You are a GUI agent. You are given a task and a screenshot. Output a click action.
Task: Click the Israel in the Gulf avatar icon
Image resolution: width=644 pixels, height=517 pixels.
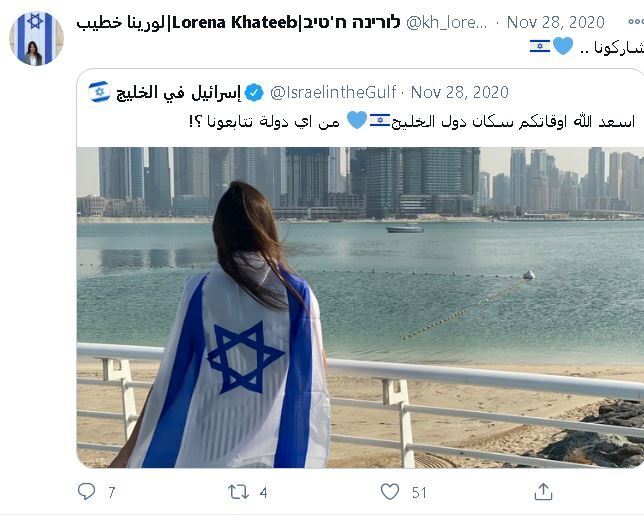99,92
